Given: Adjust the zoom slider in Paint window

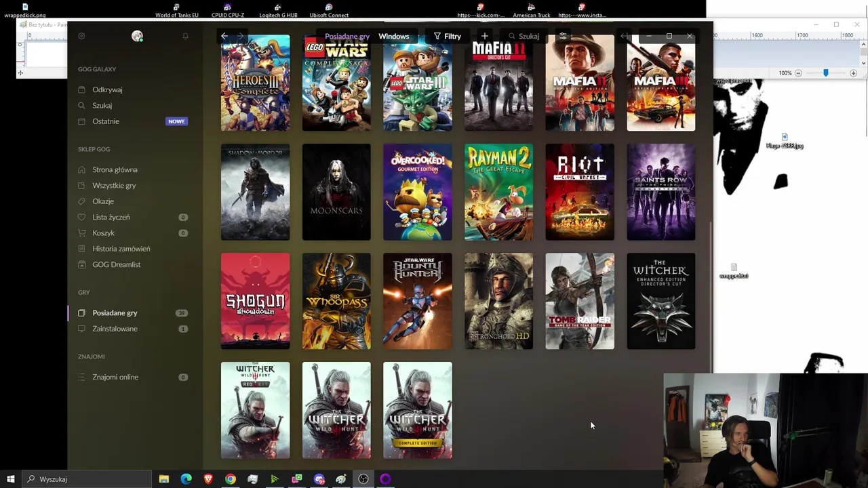Looking at the screenshot, I should (x=825, y=73).
